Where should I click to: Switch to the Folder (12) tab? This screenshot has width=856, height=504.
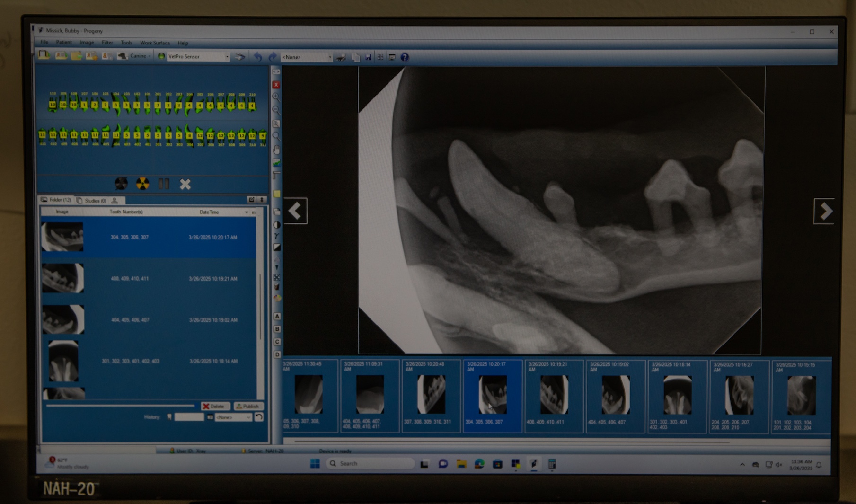(x=57, y=200)
